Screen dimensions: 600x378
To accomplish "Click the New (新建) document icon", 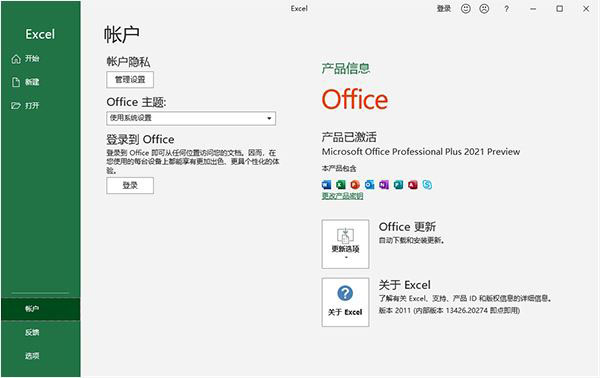I will tap(16, 82).
